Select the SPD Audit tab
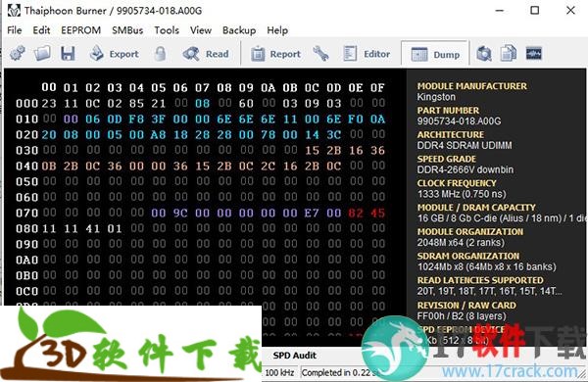This screenshot has width=588, height=382. pyautogui.click(x=294, y=355)
